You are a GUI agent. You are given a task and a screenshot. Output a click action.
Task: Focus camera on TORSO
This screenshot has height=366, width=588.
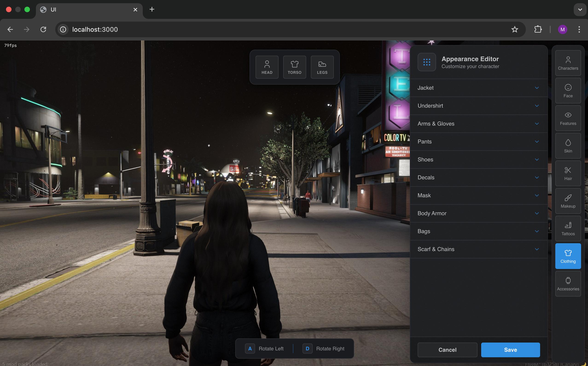pos(294,67)
